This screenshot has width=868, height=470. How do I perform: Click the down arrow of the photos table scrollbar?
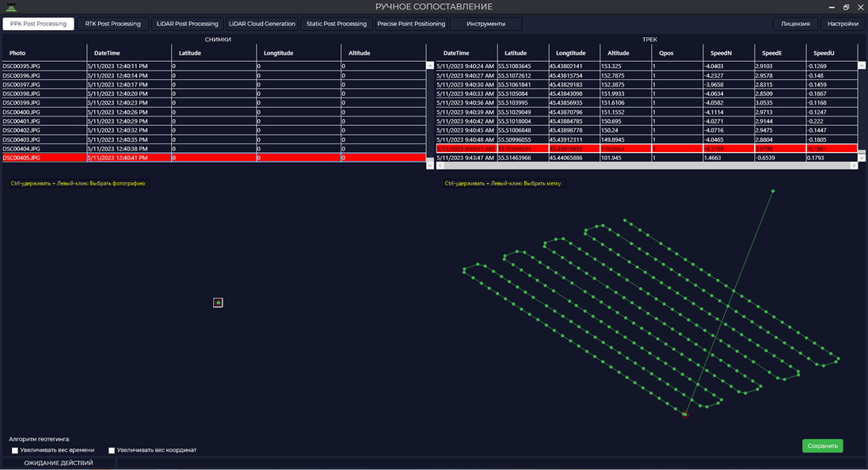[x=430, y=165]
